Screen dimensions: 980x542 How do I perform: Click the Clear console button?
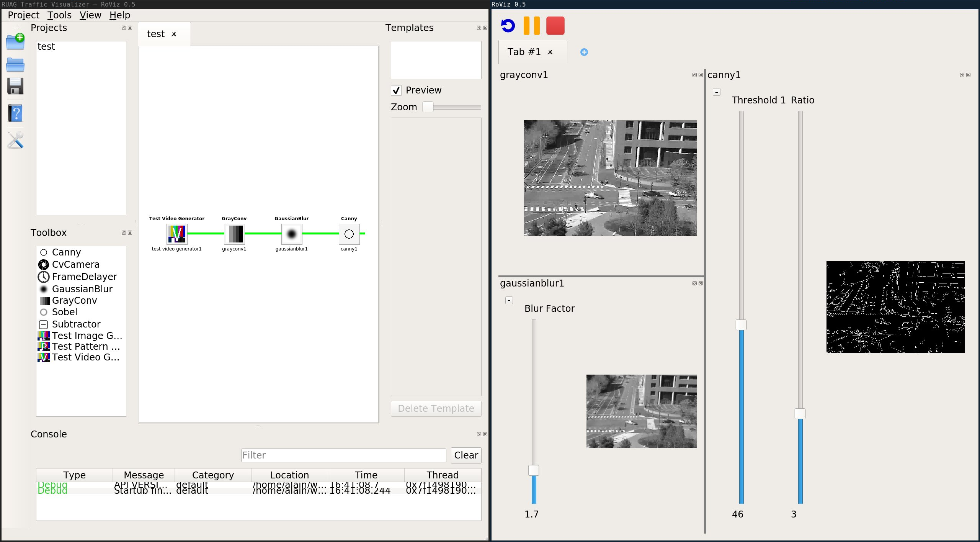point(466,455)
